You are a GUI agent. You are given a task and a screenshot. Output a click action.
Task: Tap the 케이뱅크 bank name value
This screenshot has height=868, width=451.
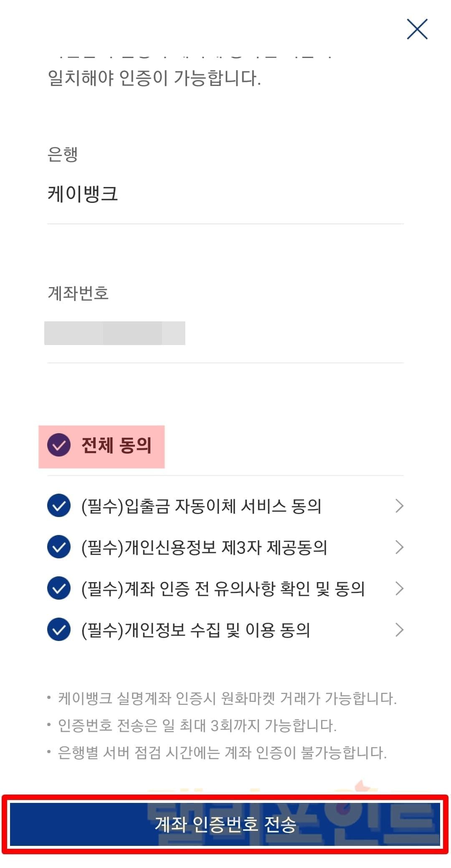(83, 194)
